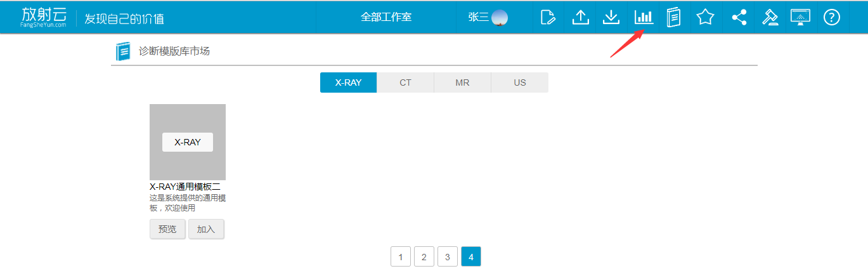Screen dimensions: 868x271
Task: Select the US modality tab
Action: 520,83
